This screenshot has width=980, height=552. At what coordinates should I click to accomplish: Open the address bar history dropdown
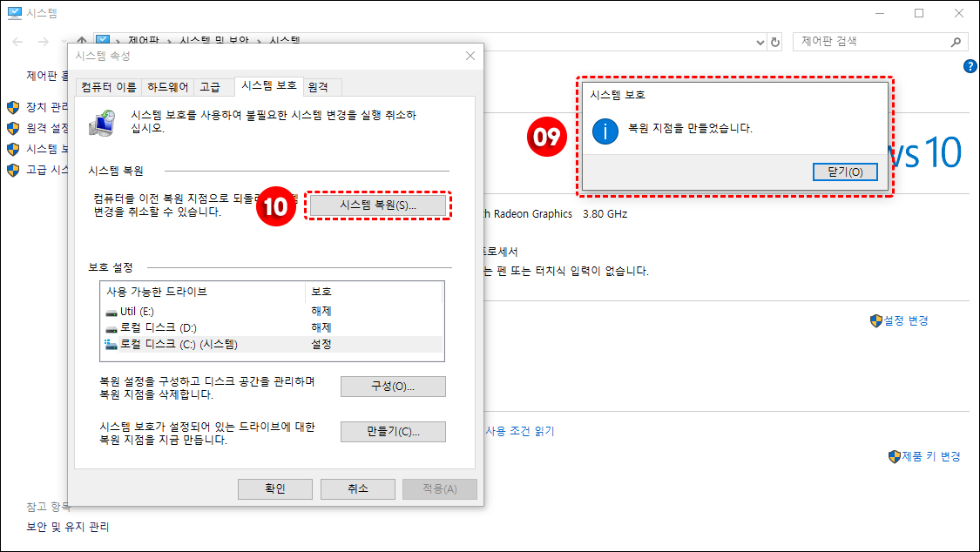(759, 41)
